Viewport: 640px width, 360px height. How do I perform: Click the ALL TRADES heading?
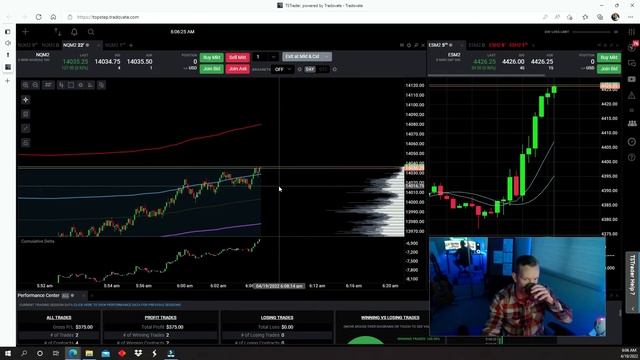tap(59, 318)
